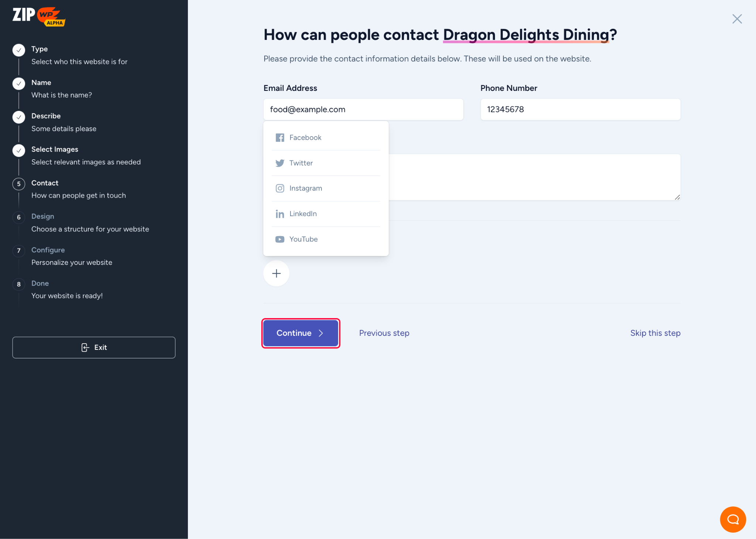Click the ZipWP Alpha logo
The image size is (756, 539).
coord(39,17)
